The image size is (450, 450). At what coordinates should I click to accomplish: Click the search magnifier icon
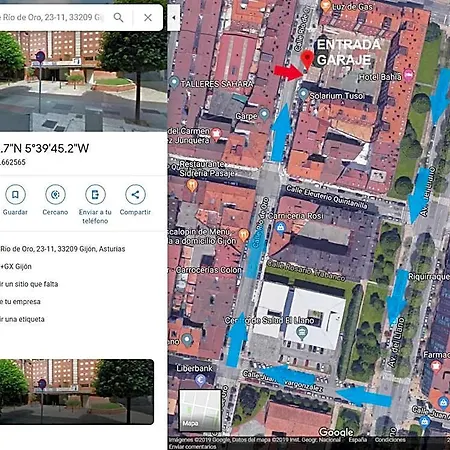tap(118, 17)
